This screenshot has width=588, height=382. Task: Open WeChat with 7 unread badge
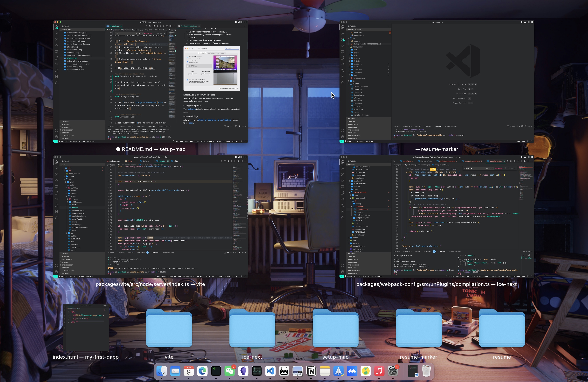[x=229, y=371]
